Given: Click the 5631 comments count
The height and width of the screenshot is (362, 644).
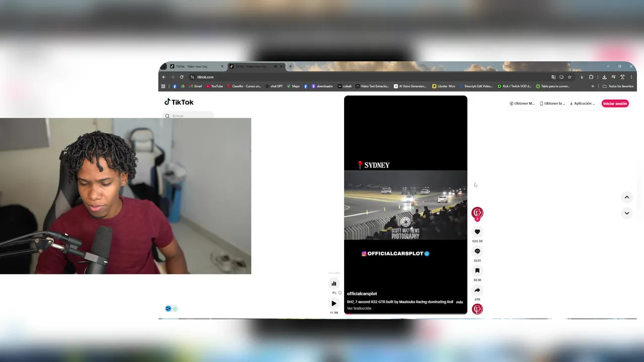Looking at the screenshot, I should (x=477, y=261).
